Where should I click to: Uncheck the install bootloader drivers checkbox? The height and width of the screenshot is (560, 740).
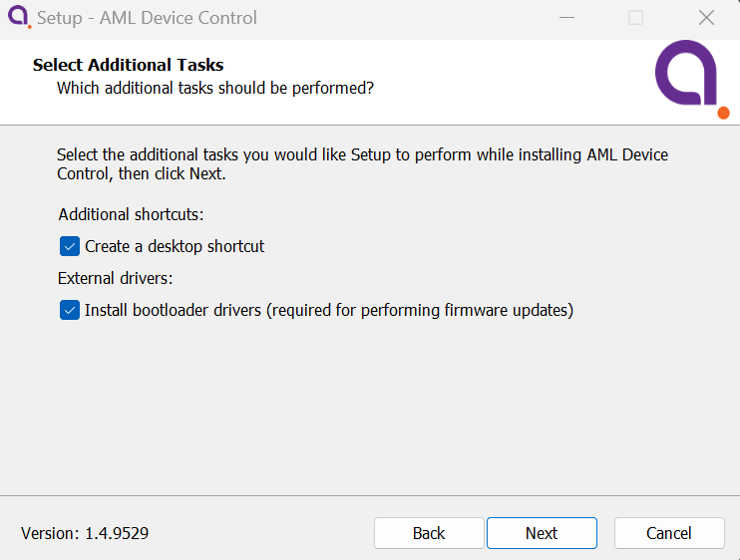[70, 310]
